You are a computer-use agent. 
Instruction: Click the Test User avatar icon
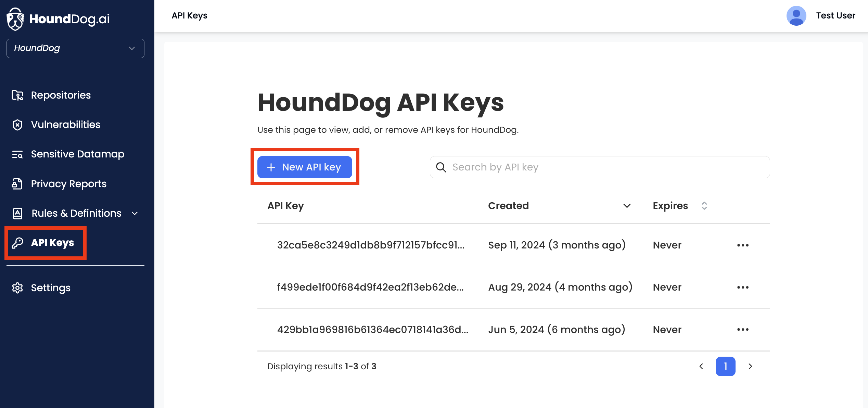coord(796,16)
